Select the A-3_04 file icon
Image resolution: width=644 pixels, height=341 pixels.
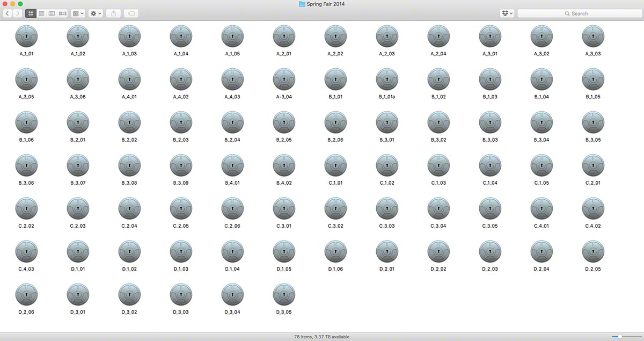(284, 80)
